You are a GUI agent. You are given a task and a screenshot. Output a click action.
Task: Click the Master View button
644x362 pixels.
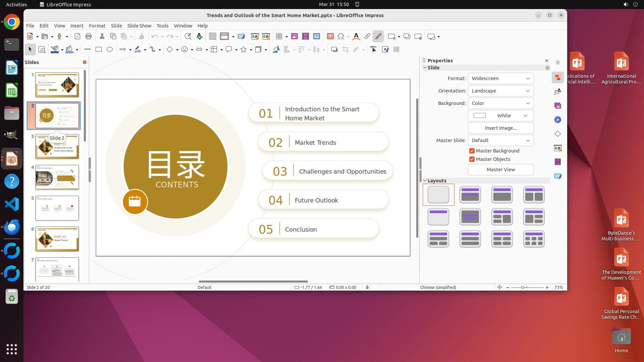pos(500,170)
